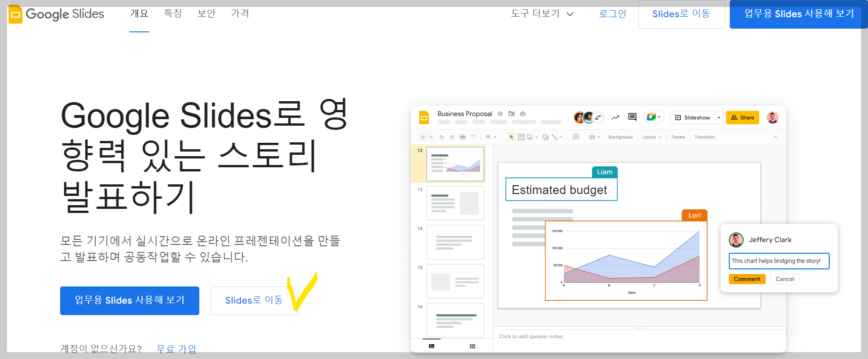Open the line tool dropdown arrow
This screenshot has width=868, height=359.
coord(561,137)
